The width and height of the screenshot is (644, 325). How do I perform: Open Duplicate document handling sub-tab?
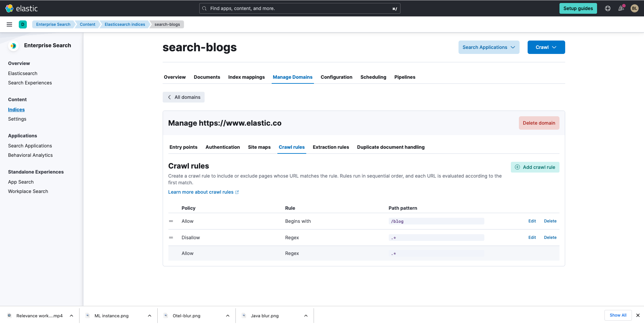(x=391, y=147)
